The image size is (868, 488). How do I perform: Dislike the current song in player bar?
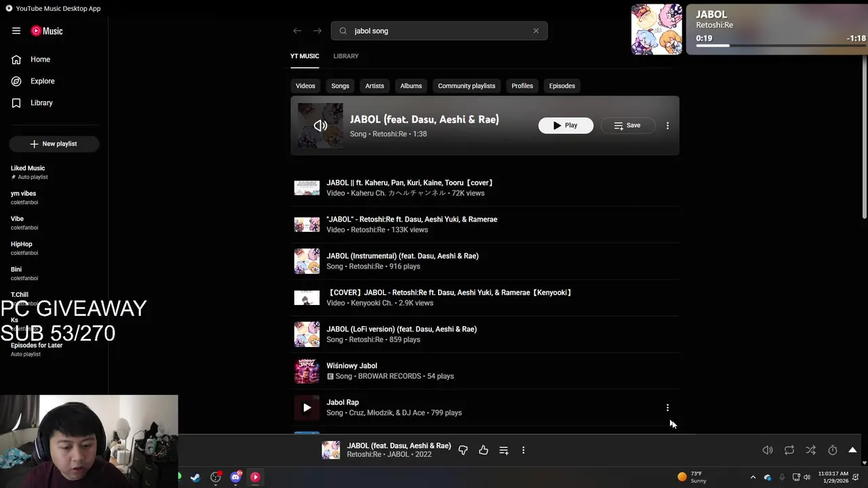[463, 450]
